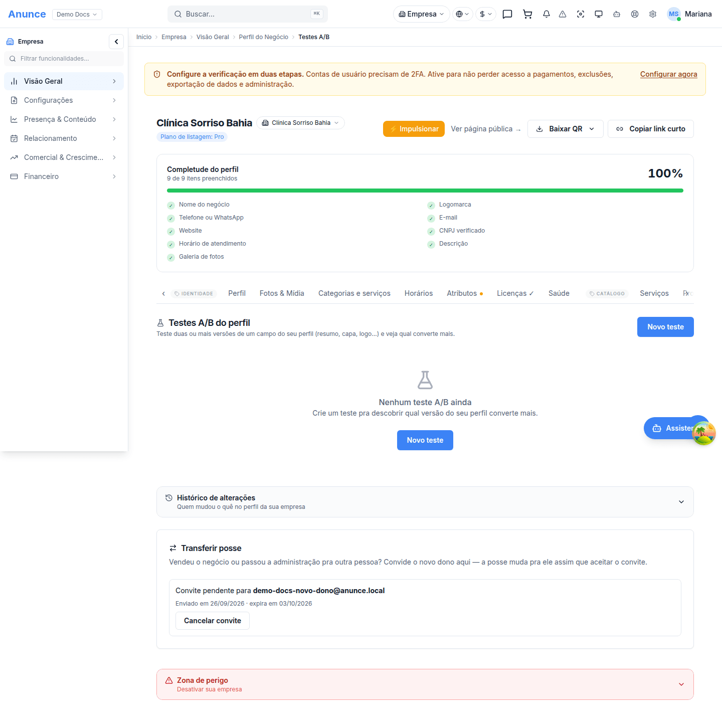The width and height of the screenshot is (722, 728).
Task: Click Novo teste button in empty state
Action: click(425, 440)
